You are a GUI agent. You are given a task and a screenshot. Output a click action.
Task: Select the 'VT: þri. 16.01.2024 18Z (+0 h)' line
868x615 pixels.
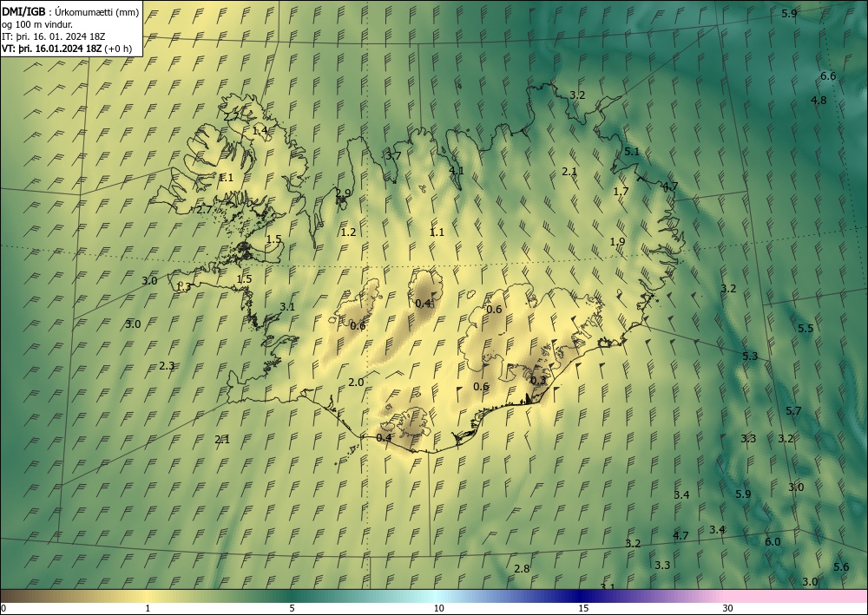tap(67, 49)
